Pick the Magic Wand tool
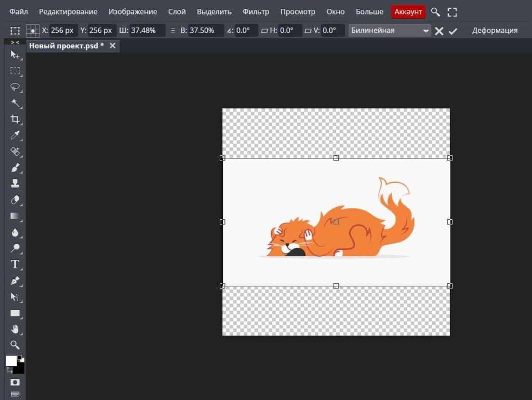This screenshot has height=400, width=532. click(15, 103)
